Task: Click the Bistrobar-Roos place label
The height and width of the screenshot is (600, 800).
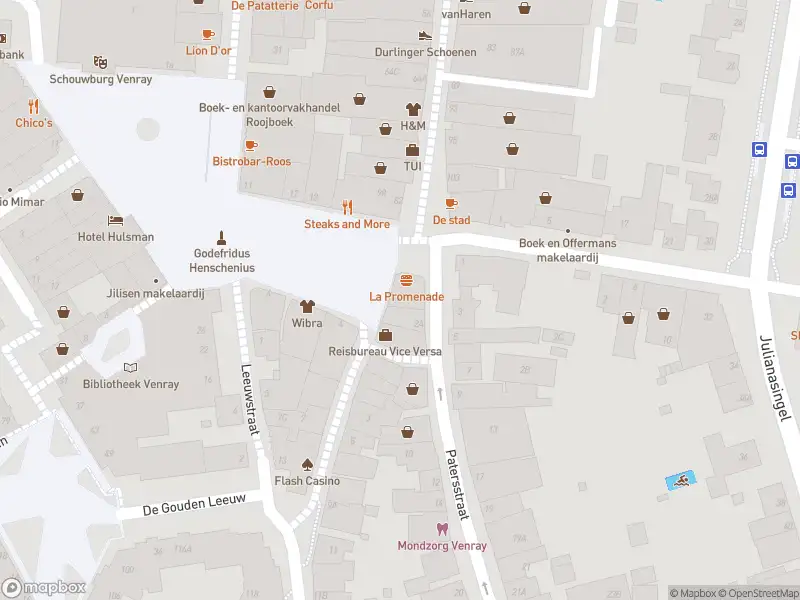Action: click(251, 161)
